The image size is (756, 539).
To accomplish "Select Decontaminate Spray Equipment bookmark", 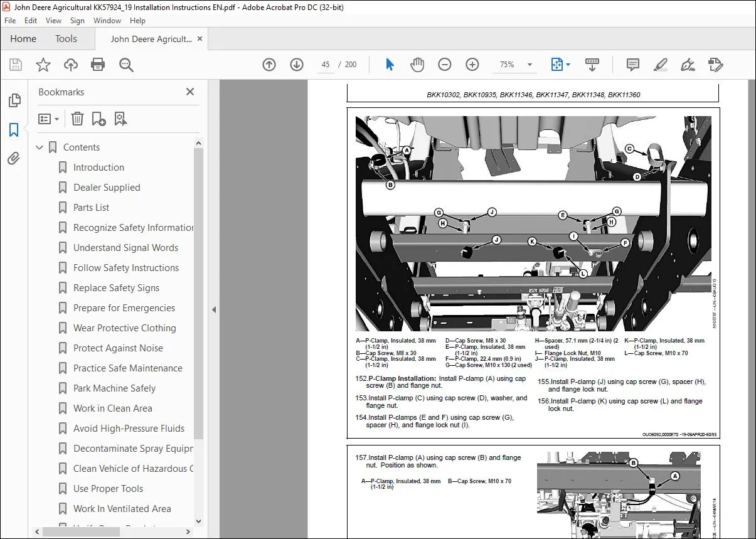I will [x=133, y=449].
